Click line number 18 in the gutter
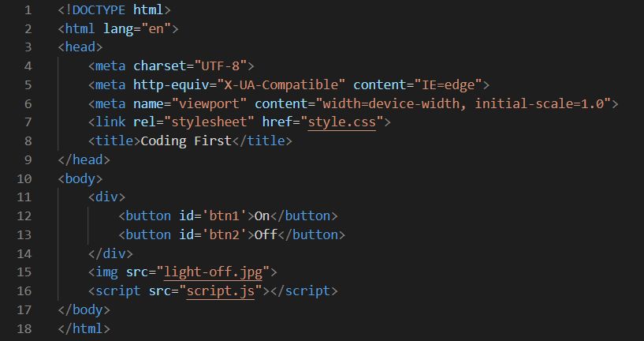This screenshot has width=644, height=341. 24,328
